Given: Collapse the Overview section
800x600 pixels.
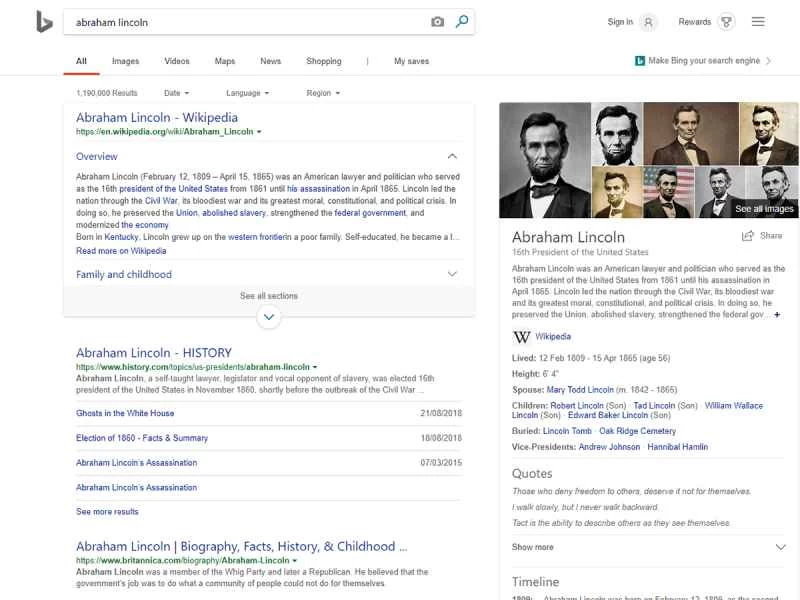Looking at the screenshot, I should (x=452, y=157).
